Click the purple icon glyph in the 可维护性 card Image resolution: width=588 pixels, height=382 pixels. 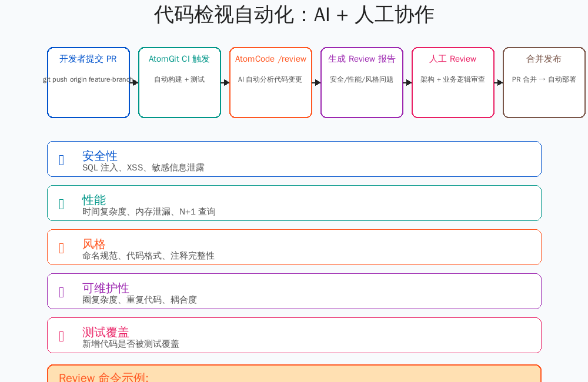pyautogui.click(x=62, y=292)
